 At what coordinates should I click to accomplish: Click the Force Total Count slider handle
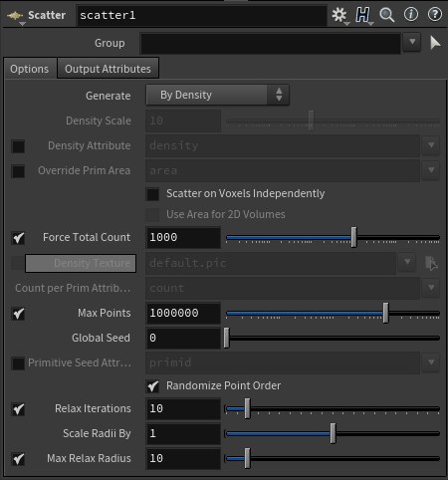[353, 237]
